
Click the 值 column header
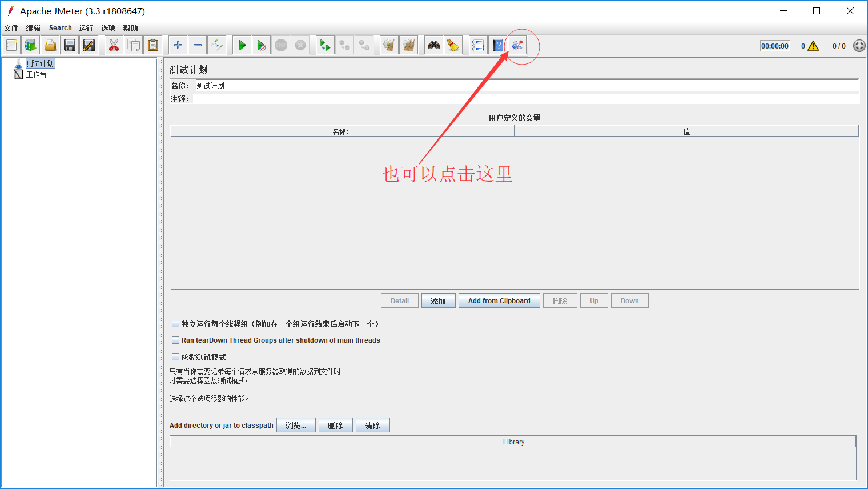[x=686, y=131]
